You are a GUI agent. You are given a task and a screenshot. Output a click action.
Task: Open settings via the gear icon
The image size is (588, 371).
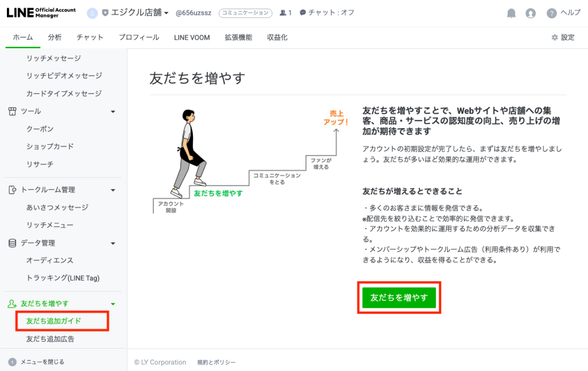(x=555, y=37)
